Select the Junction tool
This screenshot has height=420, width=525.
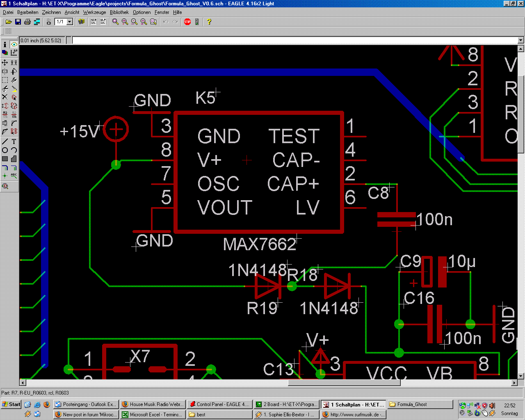(5, 176)
